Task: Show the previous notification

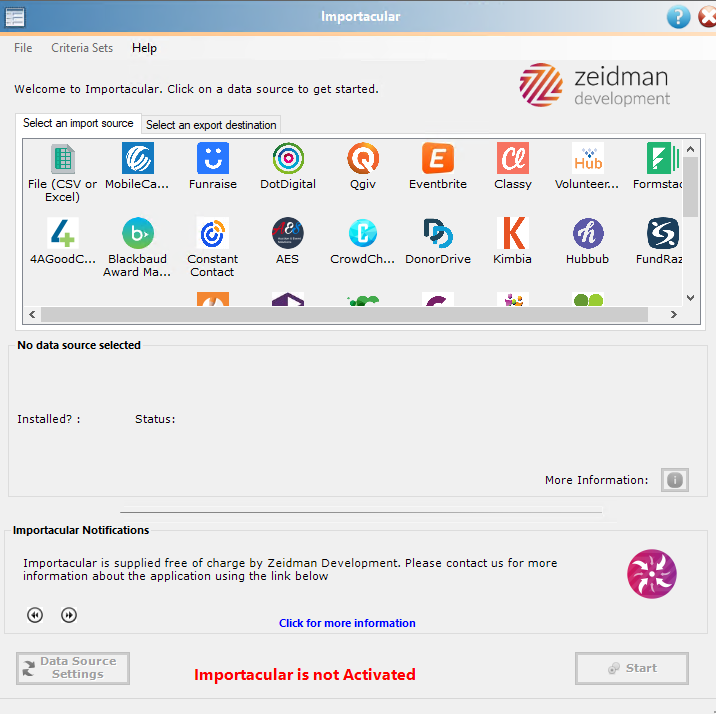Action: click(x=35, y=615)
